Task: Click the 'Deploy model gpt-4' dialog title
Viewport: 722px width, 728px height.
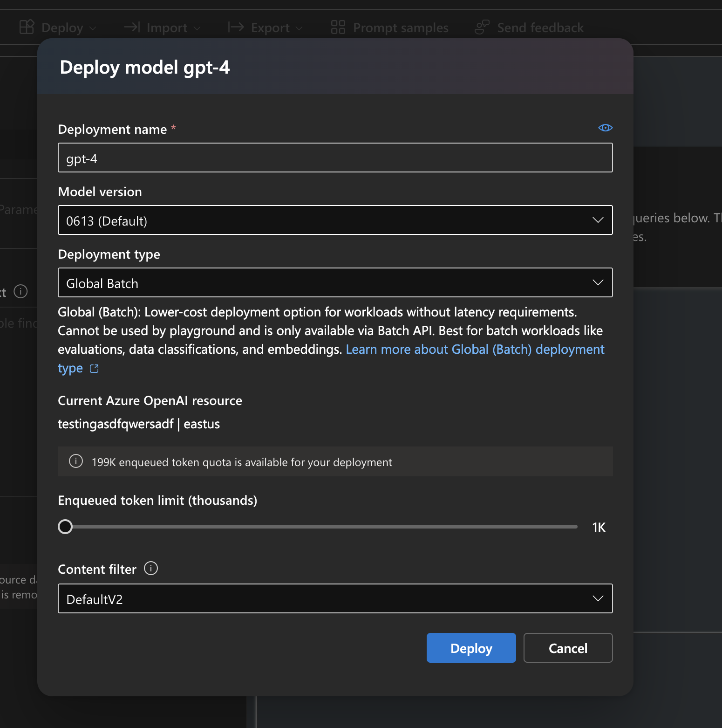Action: (144, 68)
